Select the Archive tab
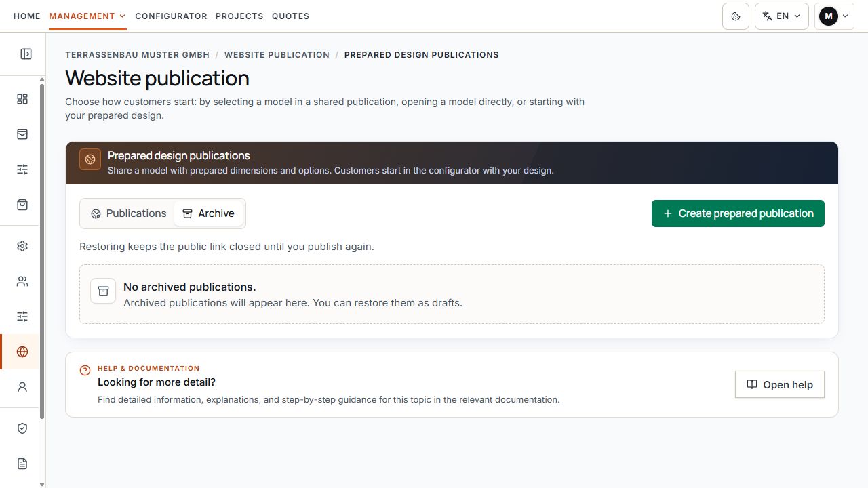 click(x=208, y=213)
